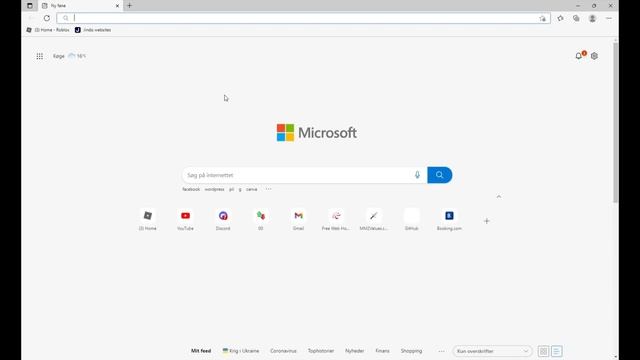The image size is (640, 360).
Task: Open the apps grid launcher icon
Action: [40, 56]
